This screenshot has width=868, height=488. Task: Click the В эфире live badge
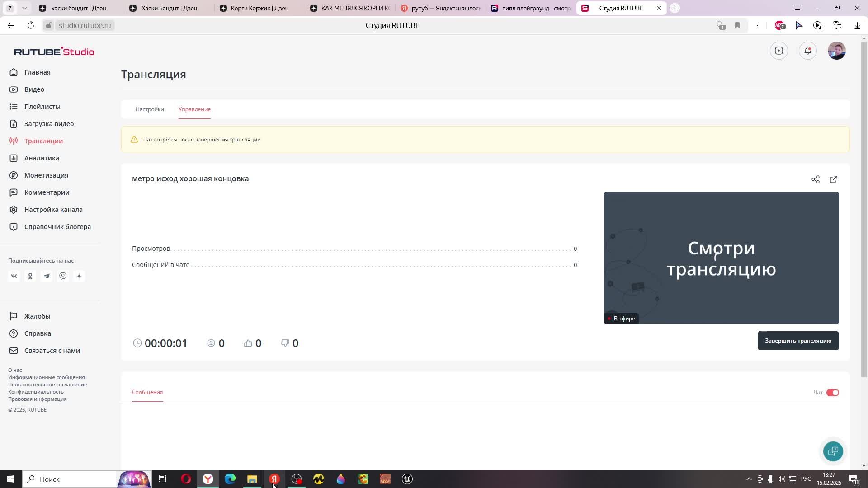tap(622, 319)
